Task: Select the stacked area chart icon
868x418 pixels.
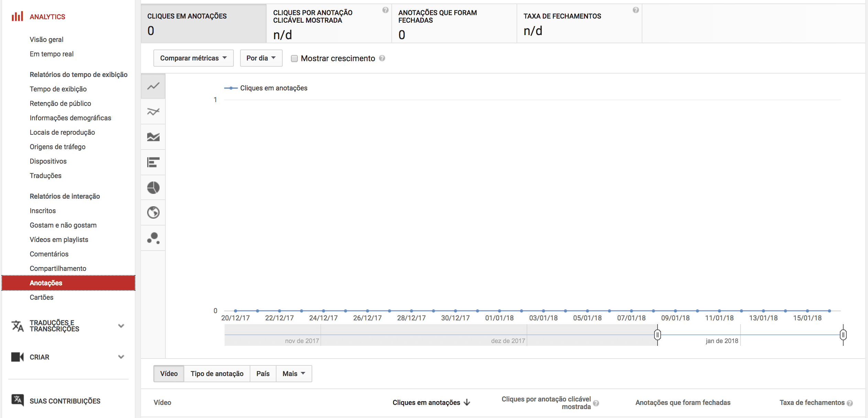Action: [153, 137]
